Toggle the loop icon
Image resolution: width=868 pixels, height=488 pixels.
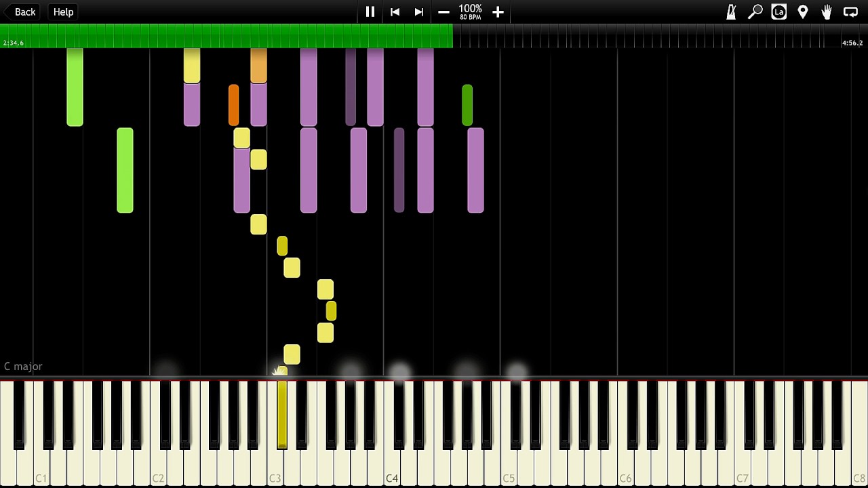(850, 12)
